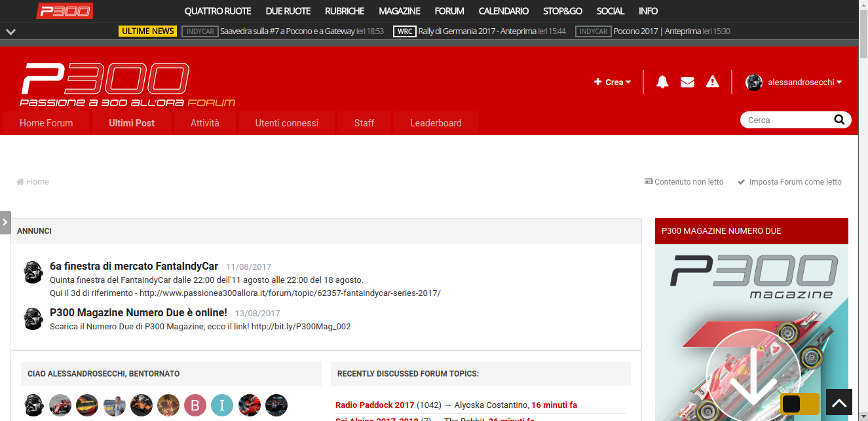Click the search magnifying glass icon

point(839,120)
